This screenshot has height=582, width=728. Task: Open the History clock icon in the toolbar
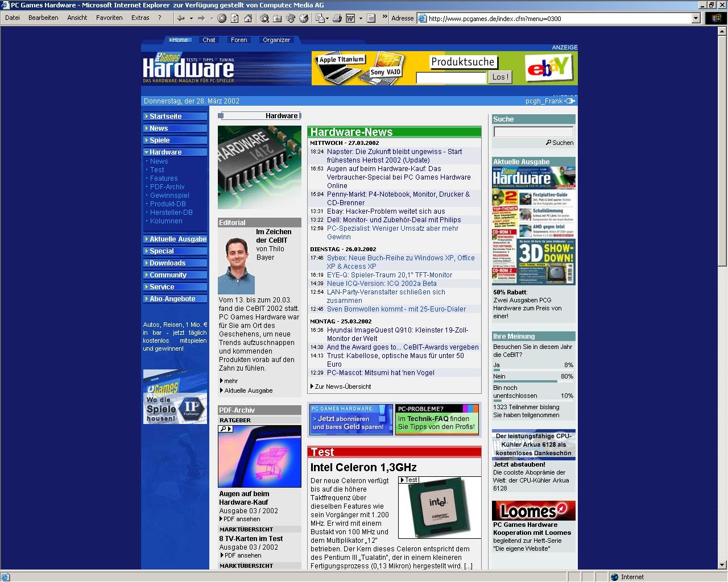tap(304, 18)
